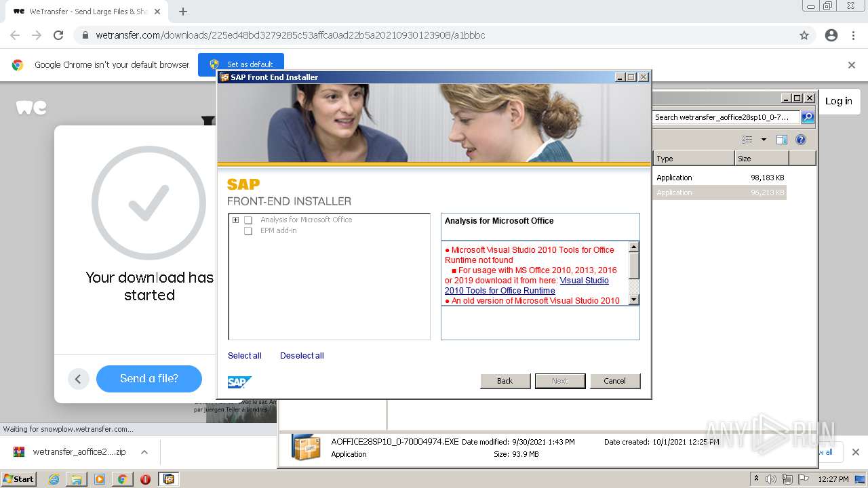Close the Chrome downloads bar
The height and width of the screenshot is (488, 868).
[x=856, y=452]
